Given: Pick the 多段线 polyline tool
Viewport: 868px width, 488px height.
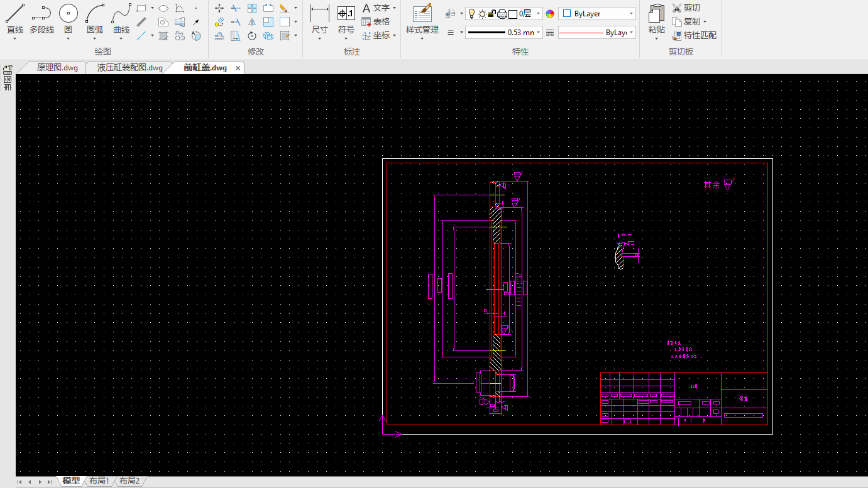Looking at the screenshot, I should (41, 19).
